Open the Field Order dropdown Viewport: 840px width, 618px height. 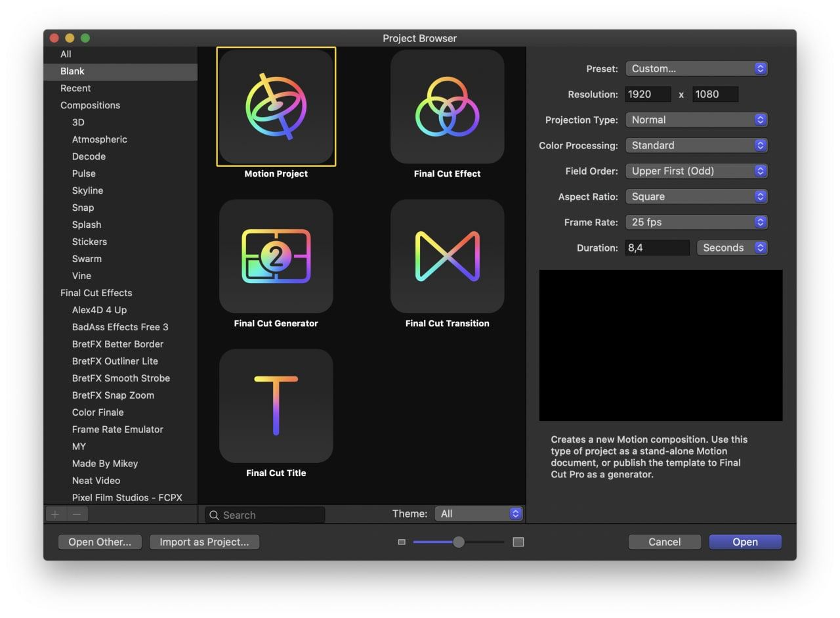pos(696,171)
